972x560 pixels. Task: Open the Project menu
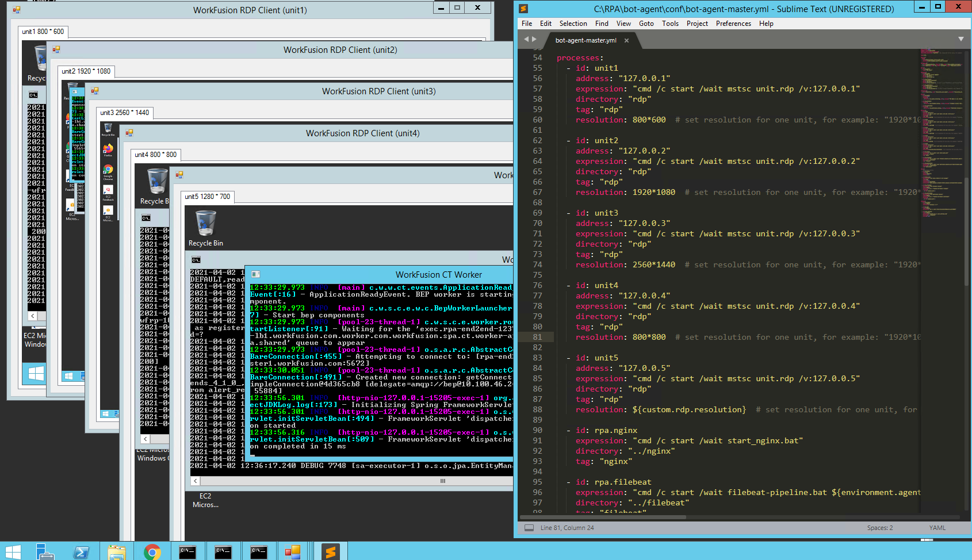coord(697,24)
